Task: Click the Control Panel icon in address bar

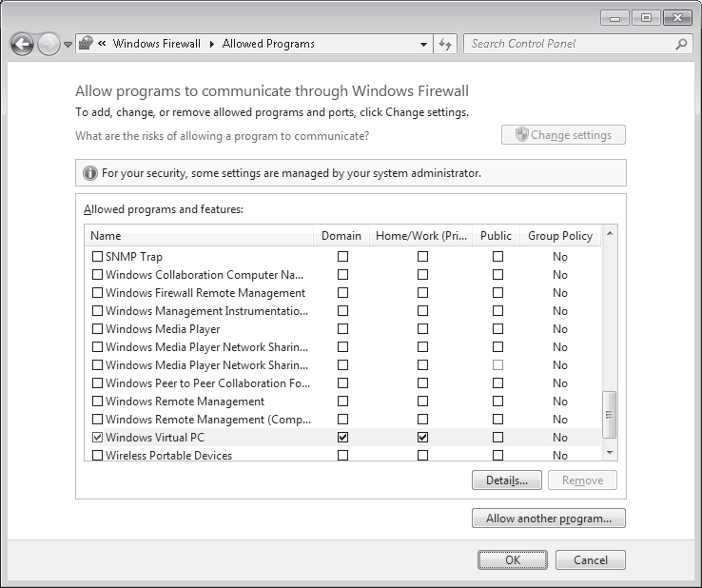Action: point(86,44)
